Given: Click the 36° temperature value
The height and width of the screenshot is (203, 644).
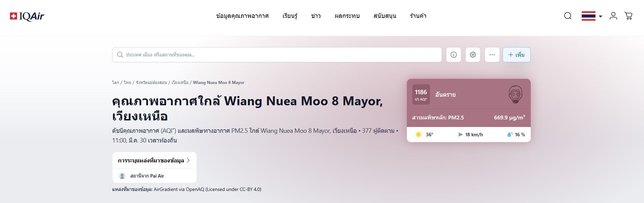Looking at the screenshot, I should coord(429,135).
